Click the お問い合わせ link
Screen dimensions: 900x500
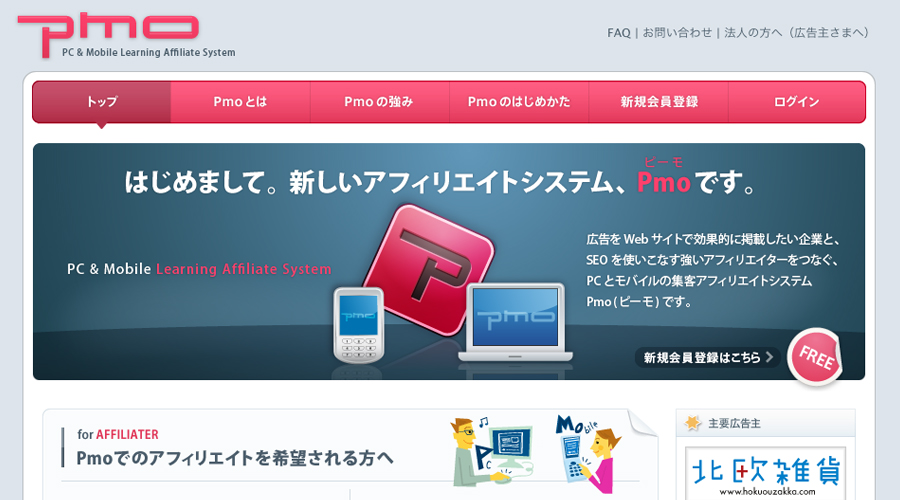point(677,33)
